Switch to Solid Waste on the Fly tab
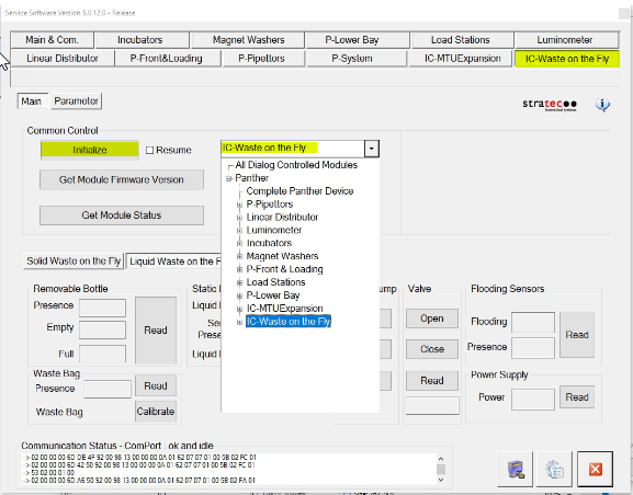The width and height of the screenshot is (633, 495). 73,262
